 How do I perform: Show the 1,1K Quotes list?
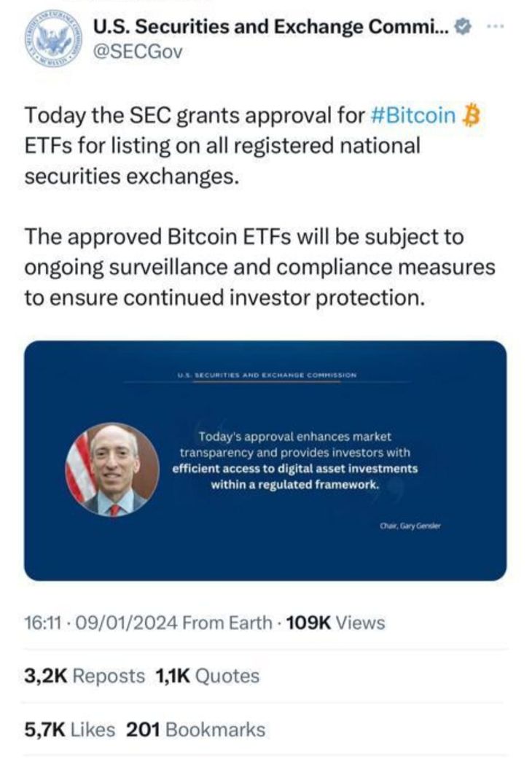(208, 676)
